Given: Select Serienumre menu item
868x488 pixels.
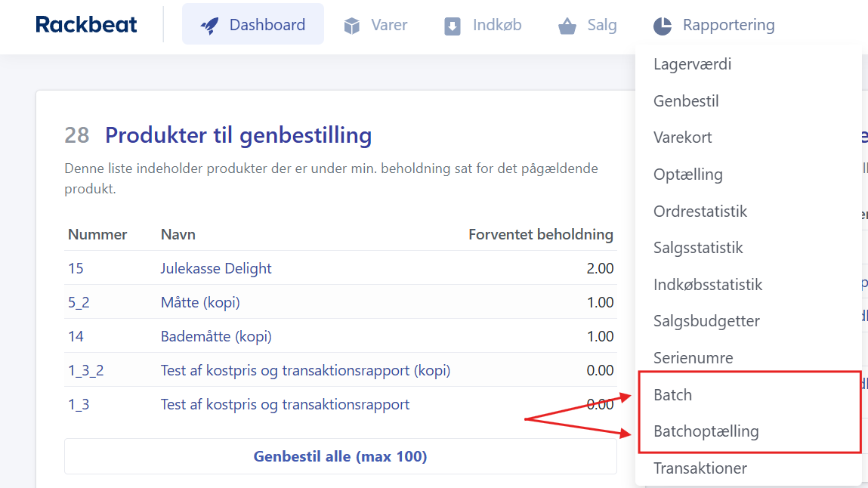Looking at the screenshot, I should 693,358.
